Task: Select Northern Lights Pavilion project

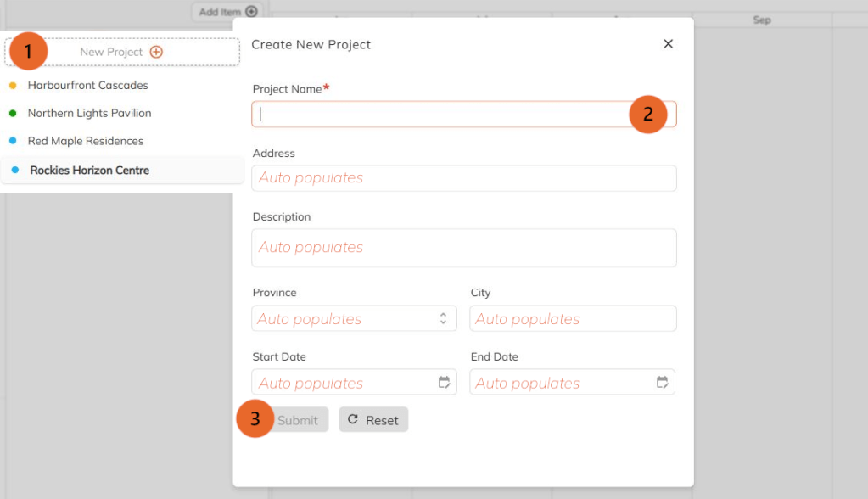Action: pos(89,113)
